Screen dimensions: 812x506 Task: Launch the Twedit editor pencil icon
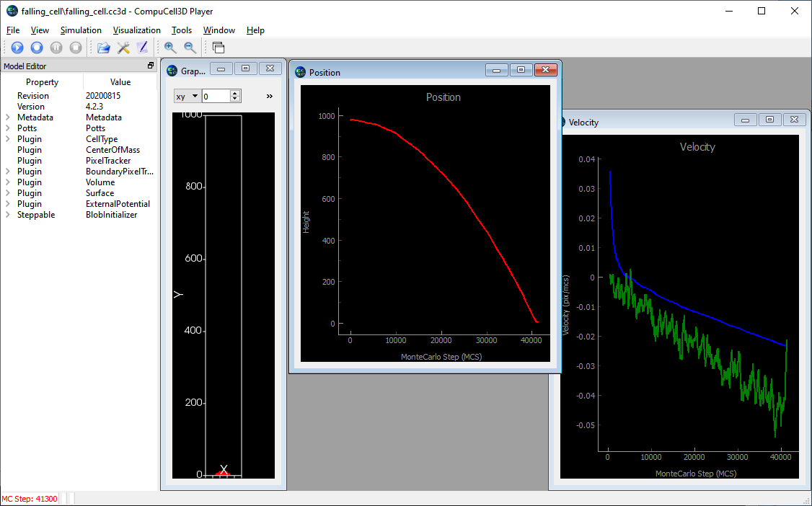pos(142,48)
